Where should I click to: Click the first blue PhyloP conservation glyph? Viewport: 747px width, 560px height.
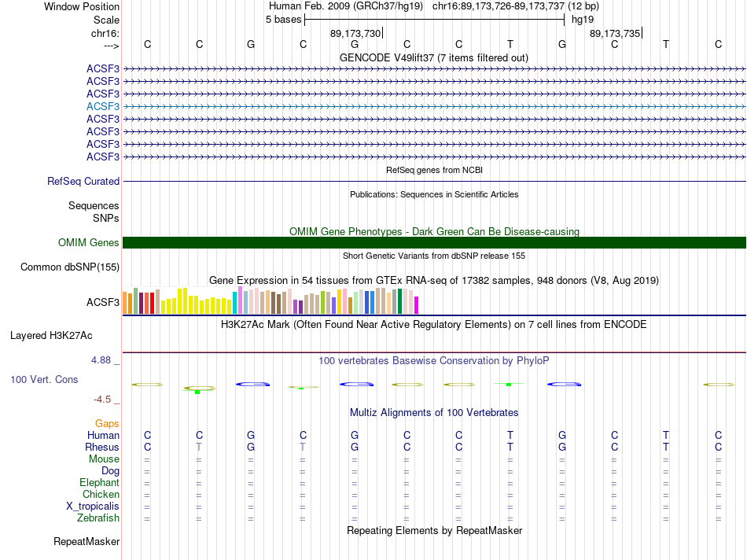pos(252,384)
